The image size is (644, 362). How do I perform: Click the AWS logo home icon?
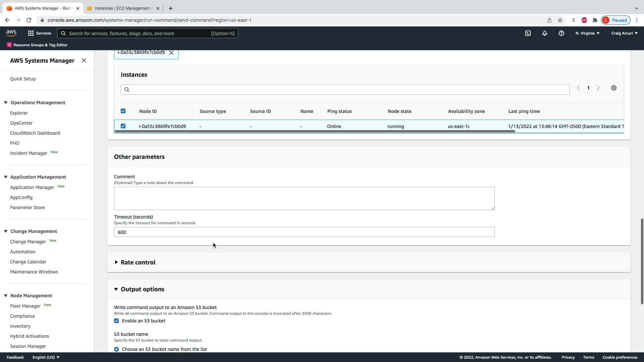point(11,33)
